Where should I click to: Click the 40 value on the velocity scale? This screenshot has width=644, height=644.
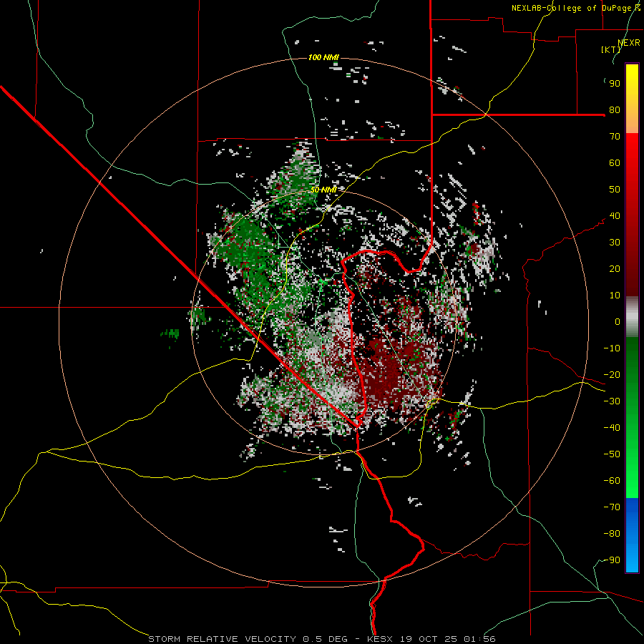click(615, 216)
